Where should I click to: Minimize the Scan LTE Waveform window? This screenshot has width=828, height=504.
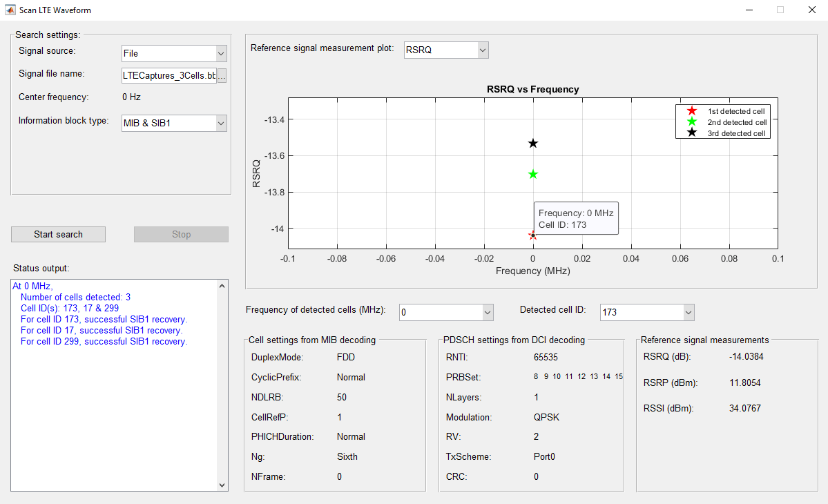749,10
